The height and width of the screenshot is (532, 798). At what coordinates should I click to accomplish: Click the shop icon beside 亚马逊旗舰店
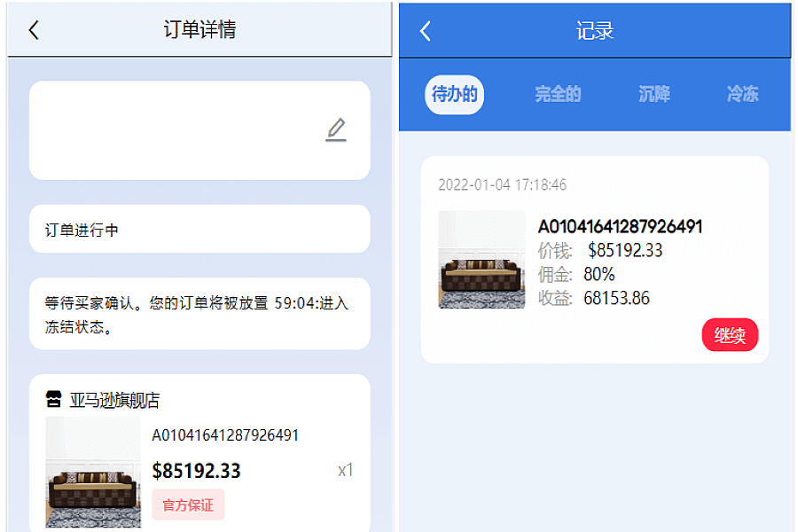(53, 399)
